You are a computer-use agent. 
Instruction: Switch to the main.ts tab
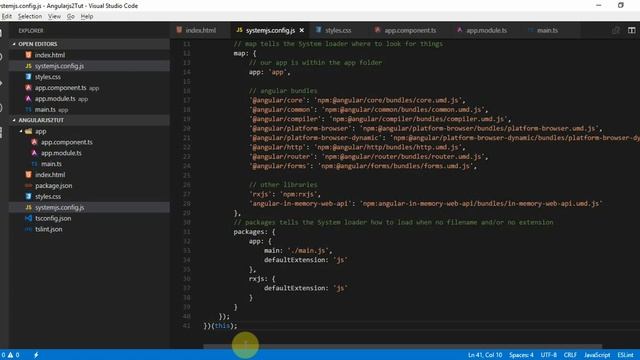pyautogui.click(x=547, y=31)
